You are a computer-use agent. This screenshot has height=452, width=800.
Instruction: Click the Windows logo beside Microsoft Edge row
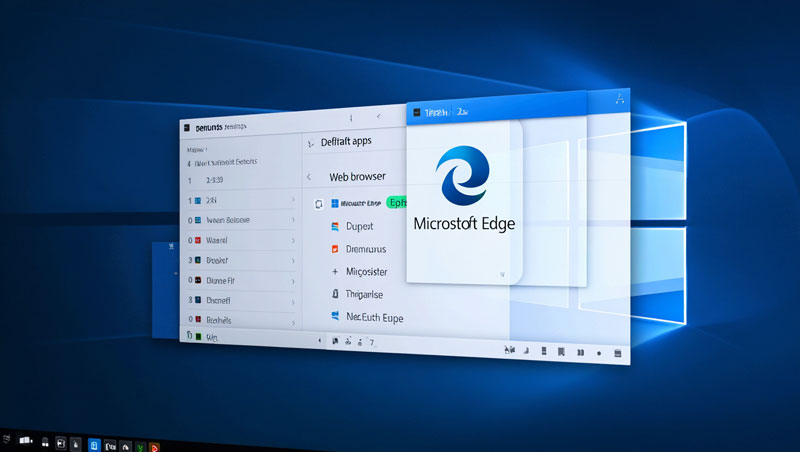click(335, 204)
